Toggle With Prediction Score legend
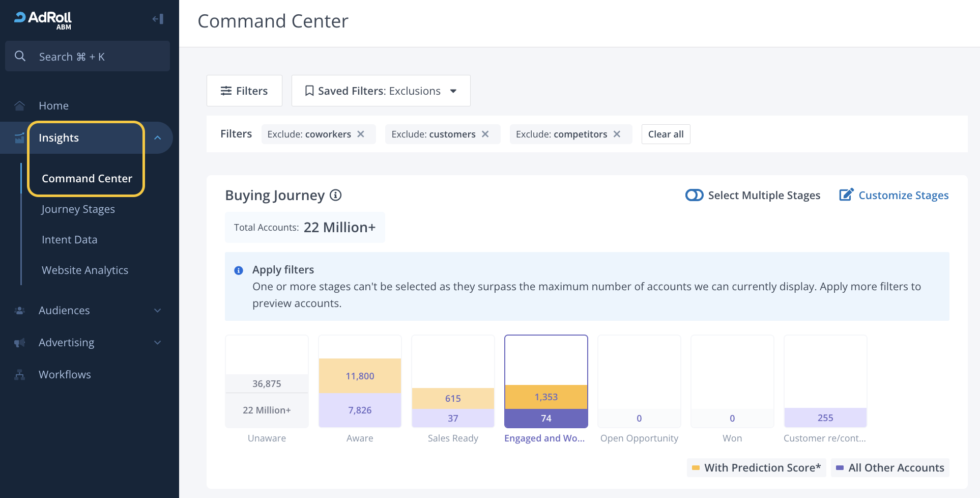 click(x=756, y=468)
